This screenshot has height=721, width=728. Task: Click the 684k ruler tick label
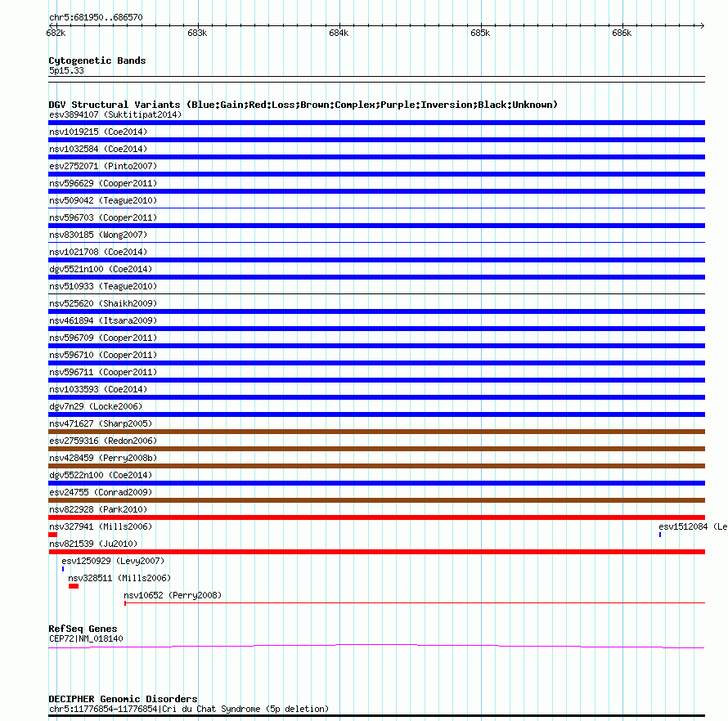click(x=339, y=33)
